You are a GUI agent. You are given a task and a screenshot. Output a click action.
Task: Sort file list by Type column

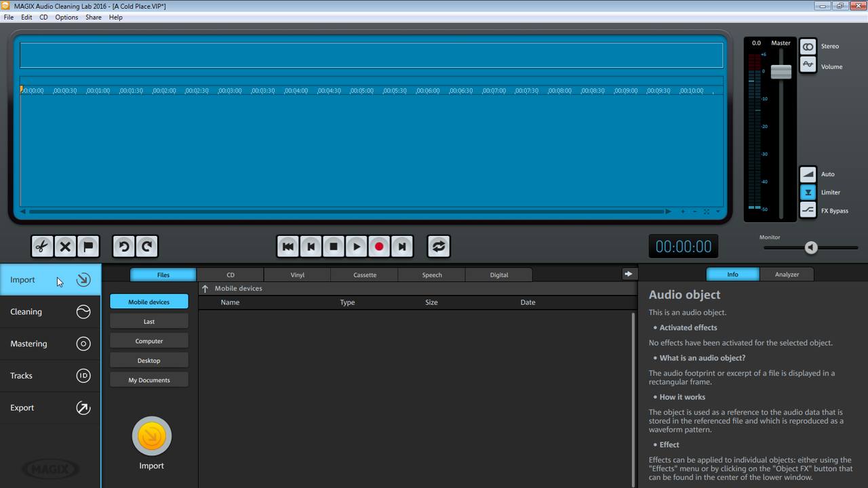point(347,302)
